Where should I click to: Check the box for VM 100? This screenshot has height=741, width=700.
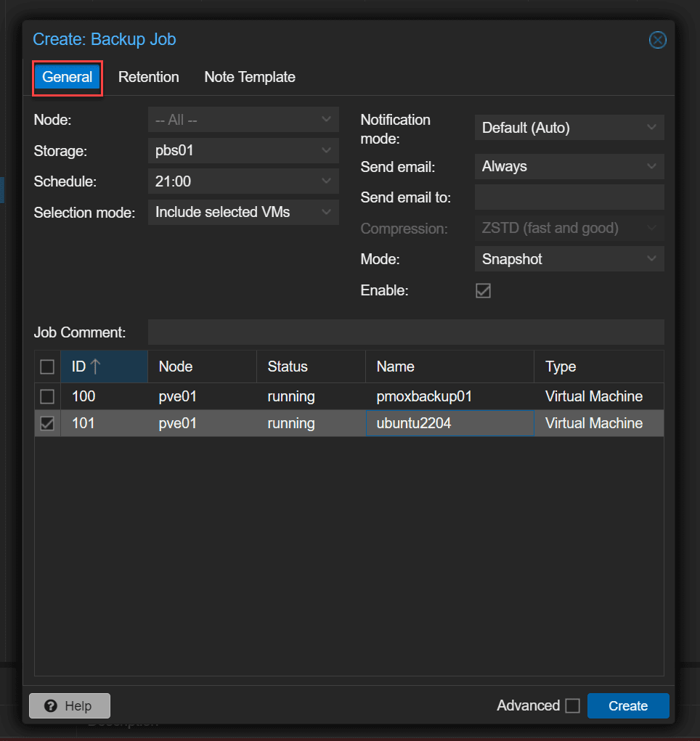(47, 396)
